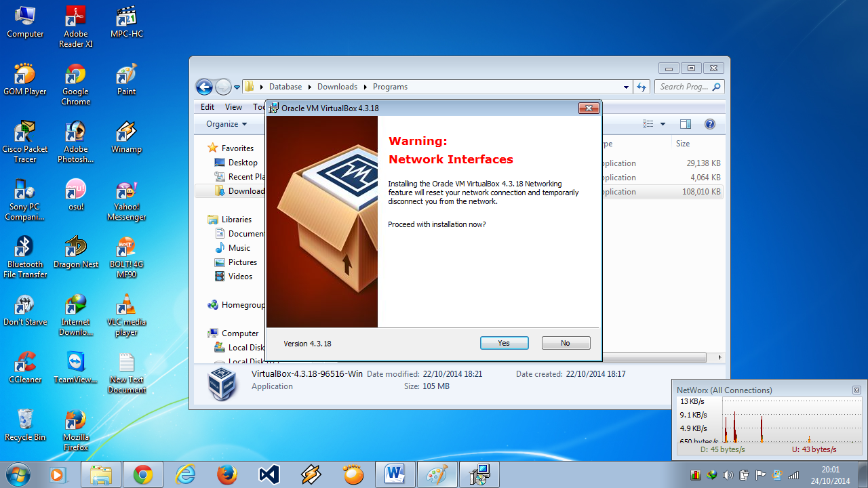The image size is (868, 488).
Task: Select the Paint desktop icon
Action: pos(127,79)
